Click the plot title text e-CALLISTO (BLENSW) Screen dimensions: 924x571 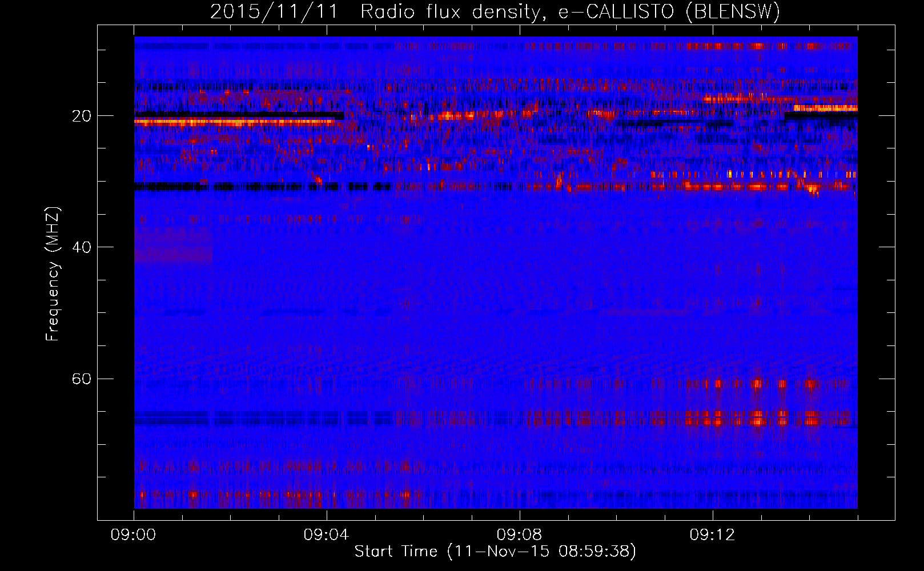[x=669, y=12]
